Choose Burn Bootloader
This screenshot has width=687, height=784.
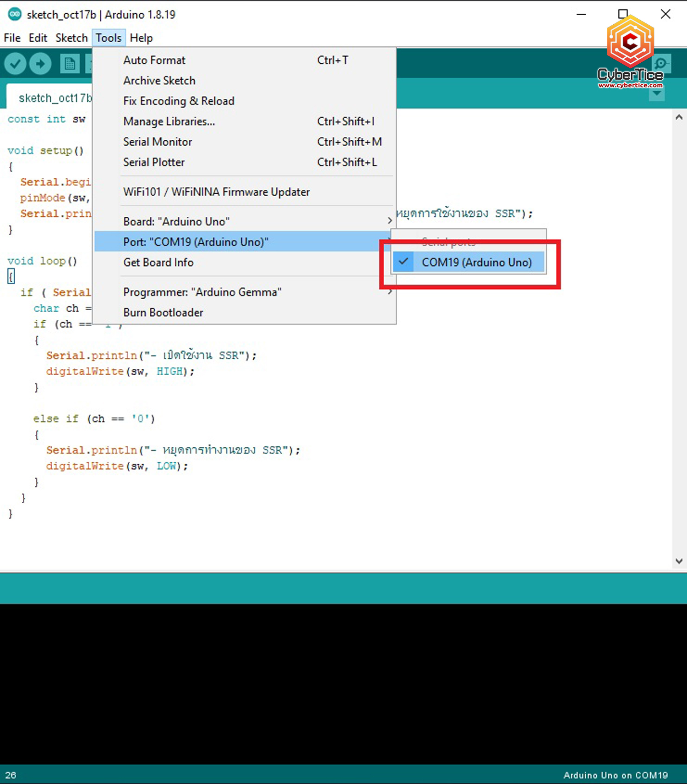245,313
